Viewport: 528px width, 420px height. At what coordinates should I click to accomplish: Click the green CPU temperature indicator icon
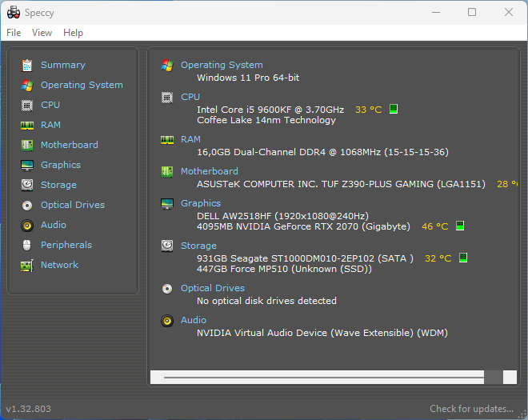(x=394, y=109)
